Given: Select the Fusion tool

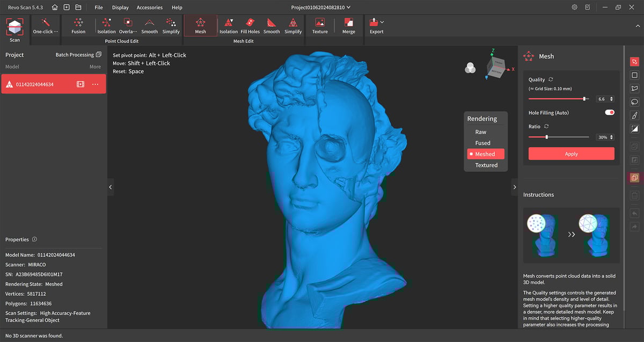Looking at the screenshot, I should 78,25.
